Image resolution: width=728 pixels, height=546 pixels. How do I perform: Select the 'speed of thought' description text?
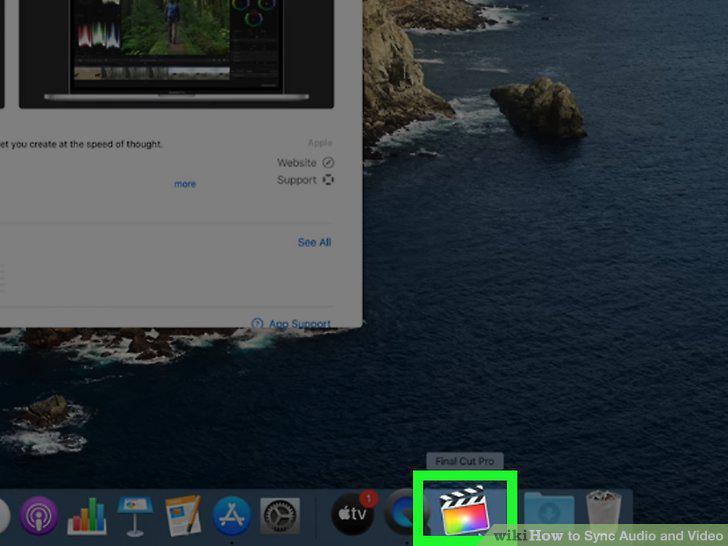pos(81,144)
